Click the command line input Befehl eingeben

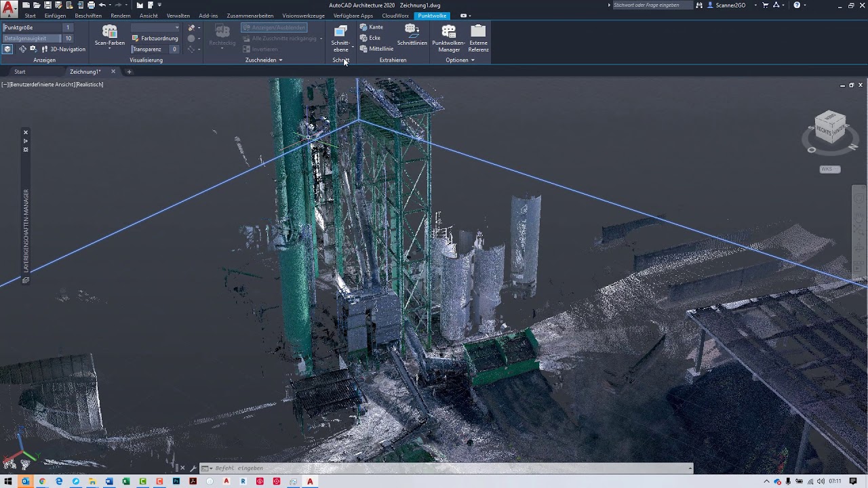(x=448, y=468)
